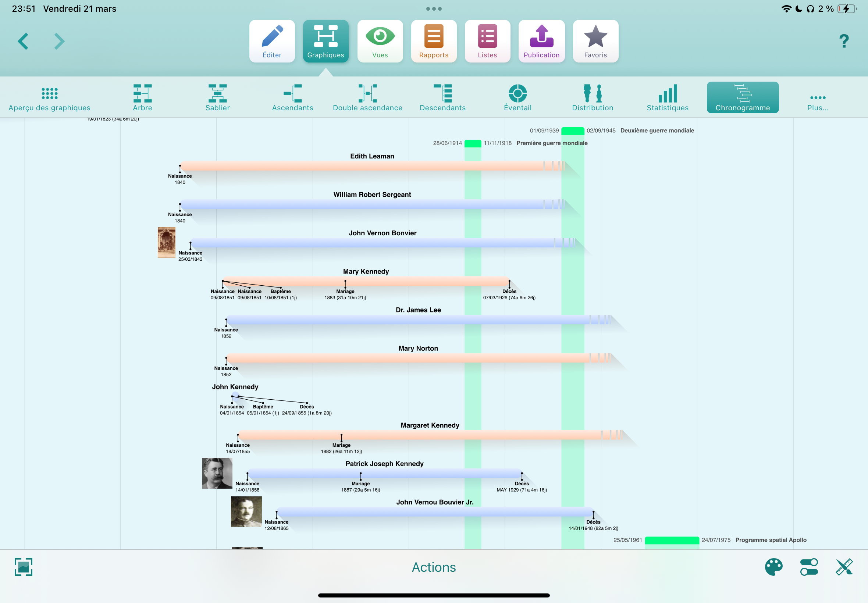Image resolution: width=868 pixels, height=603 pixels.
Task: Open help with question mark
Action: [x=843, y=41]
